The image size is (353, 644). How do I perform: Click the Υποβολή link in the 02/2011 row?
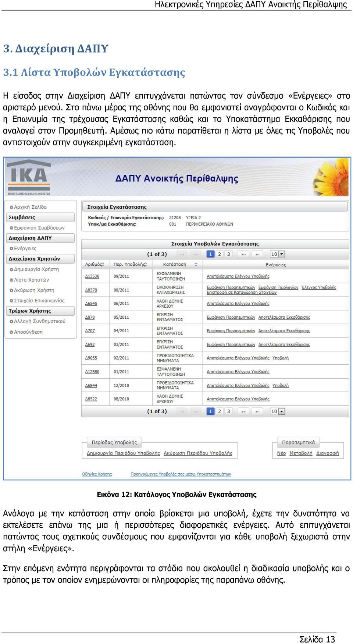click(281, 358)
